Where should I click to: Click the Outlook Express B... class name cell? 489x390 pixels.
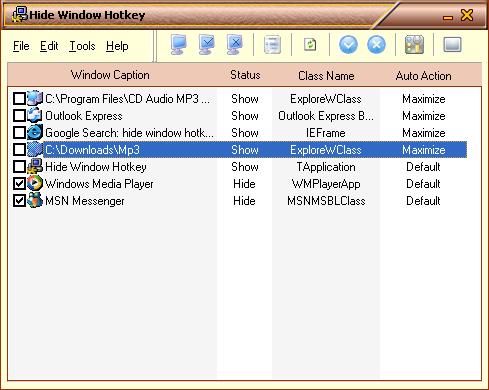click(x=326, y=116)
